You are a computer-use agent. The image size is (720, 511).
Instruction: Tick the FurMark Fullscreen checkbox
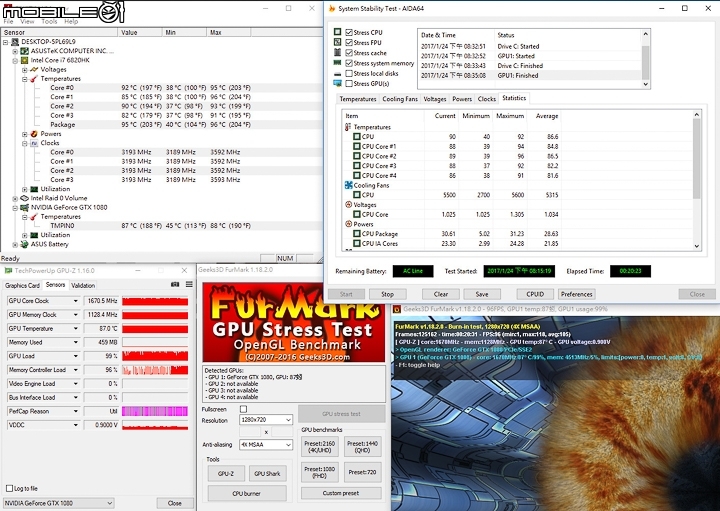click(x=243, y=409)
